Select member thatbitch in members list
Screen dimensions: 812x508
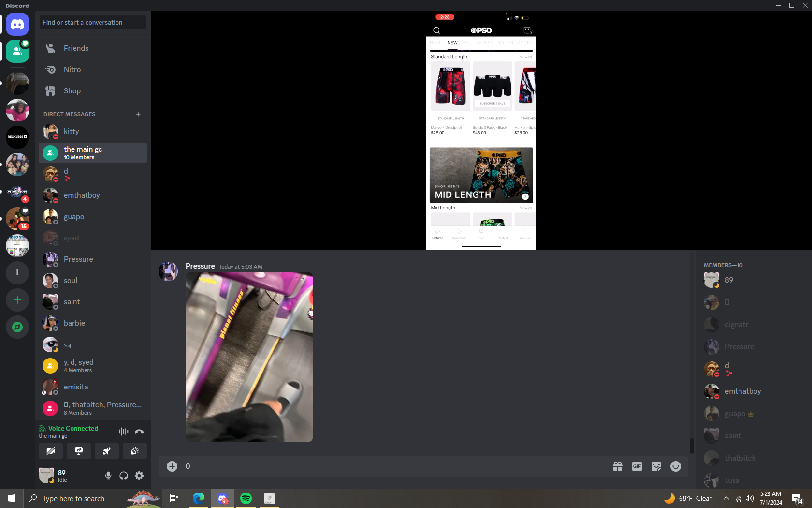click(754, 458)
